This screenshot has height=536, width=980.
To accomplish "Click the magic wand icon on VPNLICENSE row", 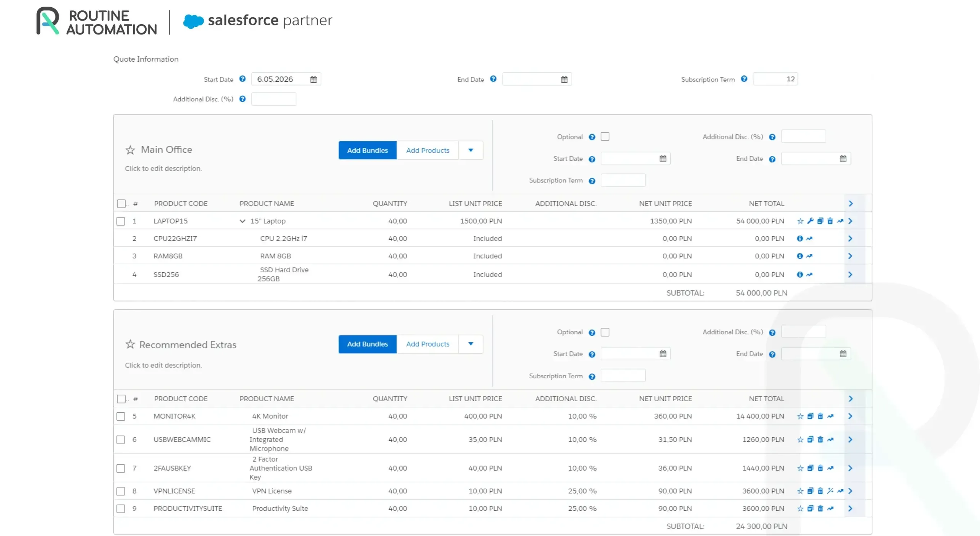I will click(830, 491).
